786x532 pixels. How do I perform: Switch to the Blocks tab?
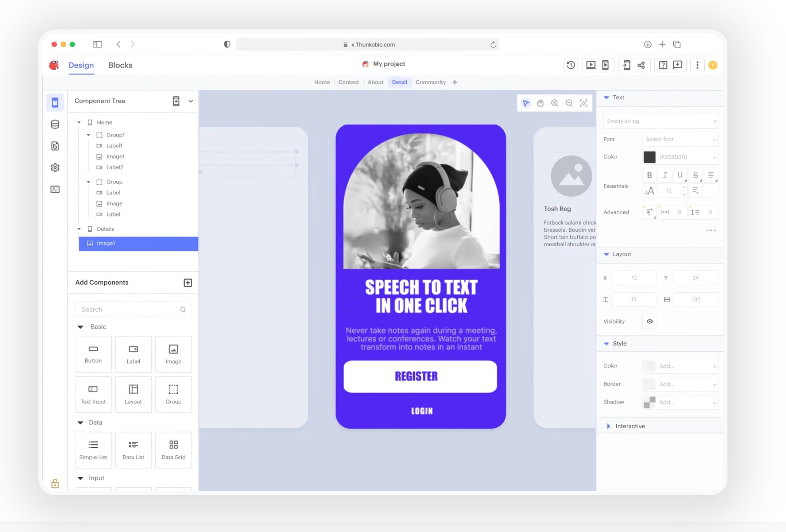point(120,65)
